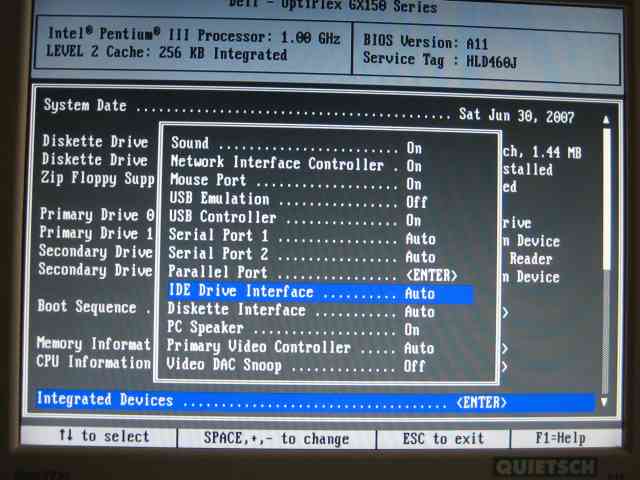Select the second Secondary Drive row
Image resolution: width=640 pixels, height=480 pixels.
click(95, 270)
